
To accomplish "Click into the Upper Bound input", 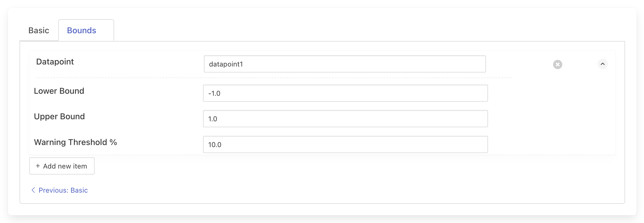I will point(345,119).
